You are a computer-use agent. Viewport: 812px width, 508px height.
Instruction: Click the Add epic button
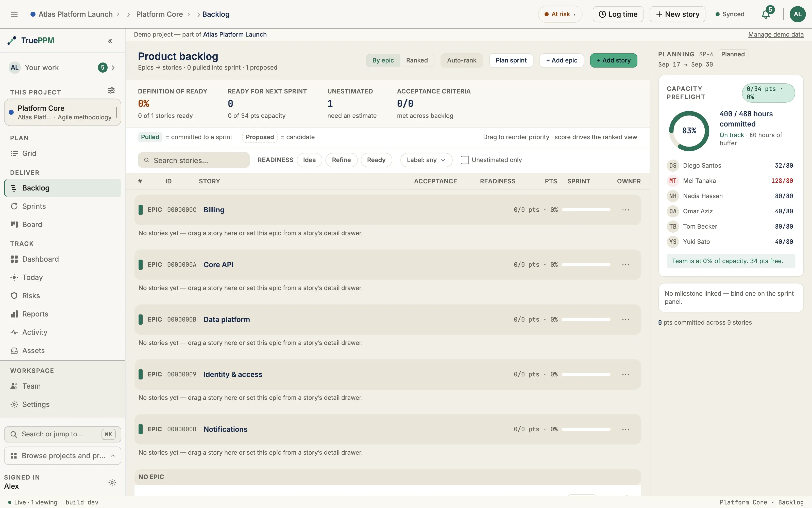coord(562,60)
